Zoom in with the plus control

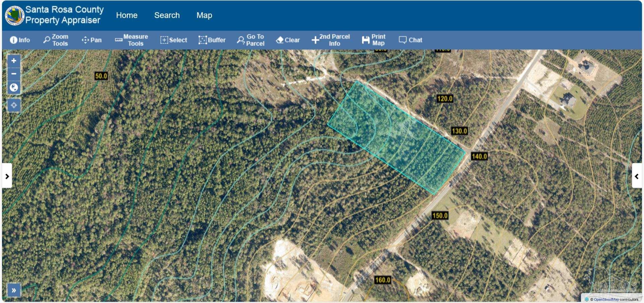coord(13,60)
